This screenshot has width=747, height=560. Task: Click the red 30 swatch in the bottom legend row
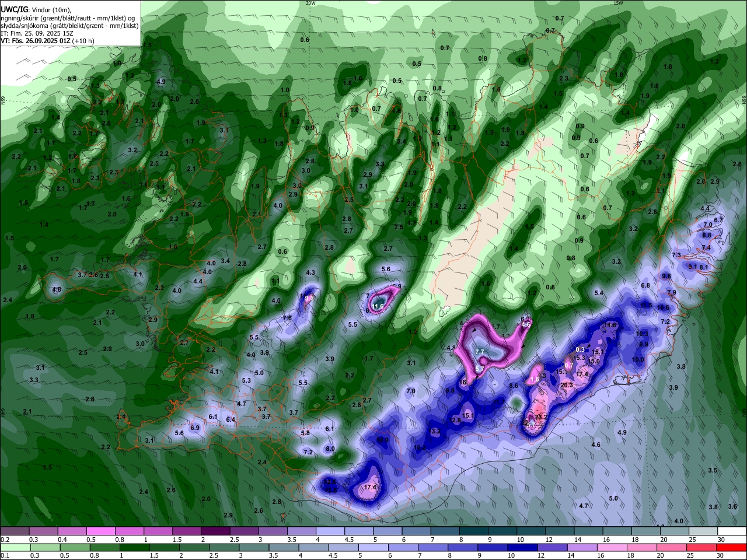point(732,548)
